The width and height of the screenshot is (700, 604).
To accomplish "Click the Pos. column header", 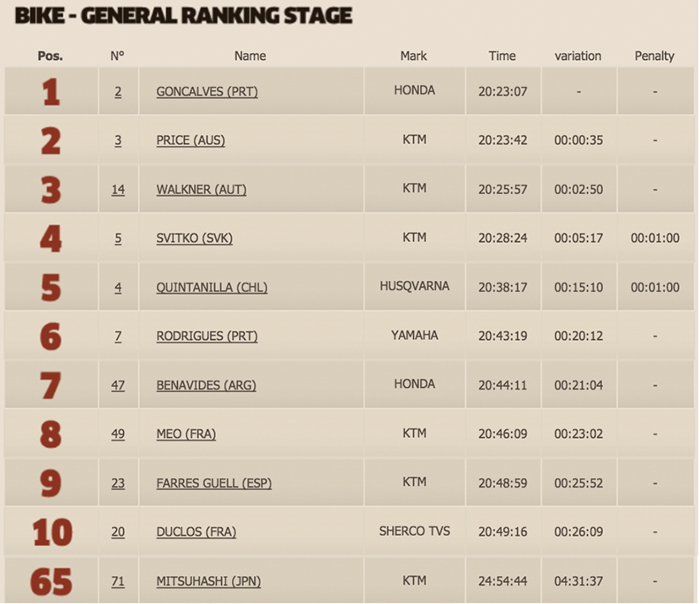I will [x=51, y=56].
